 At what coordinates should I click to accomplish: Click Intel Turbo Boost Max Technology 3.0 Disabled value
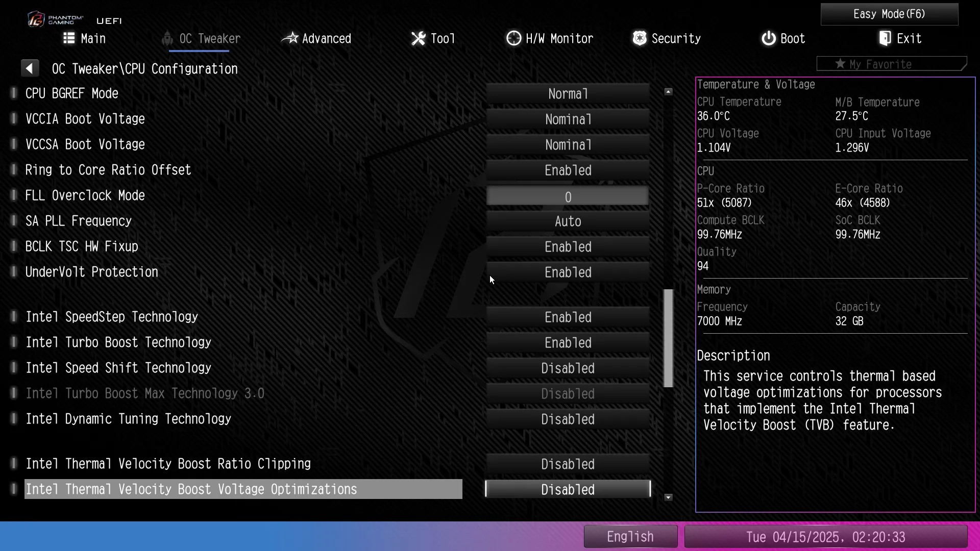click(x=568, y=394)
